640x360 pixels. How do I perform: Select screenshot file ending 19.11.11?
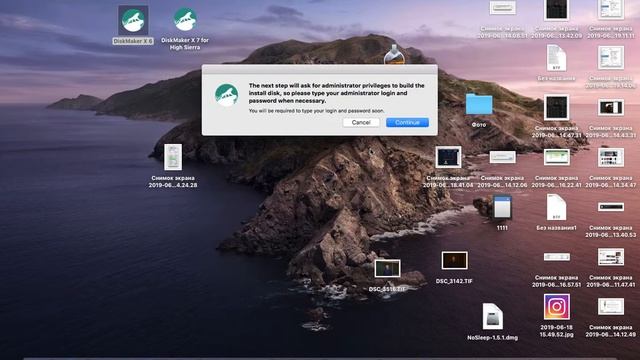611,10
